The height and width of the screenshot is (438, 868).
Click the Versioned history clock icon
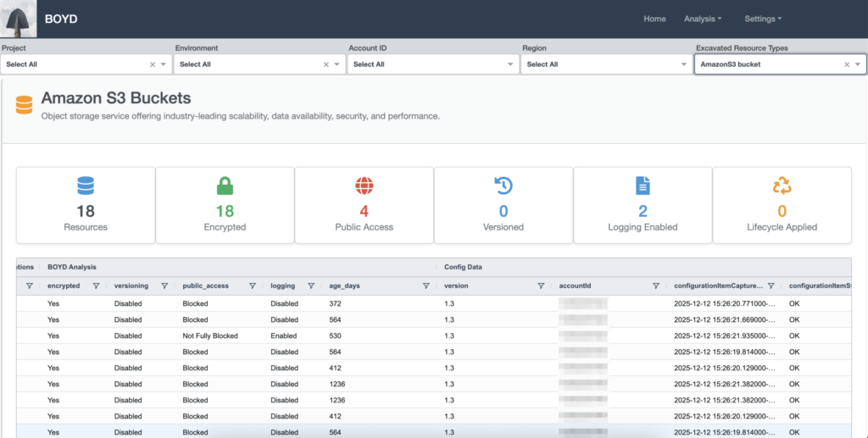coord(504,186)
